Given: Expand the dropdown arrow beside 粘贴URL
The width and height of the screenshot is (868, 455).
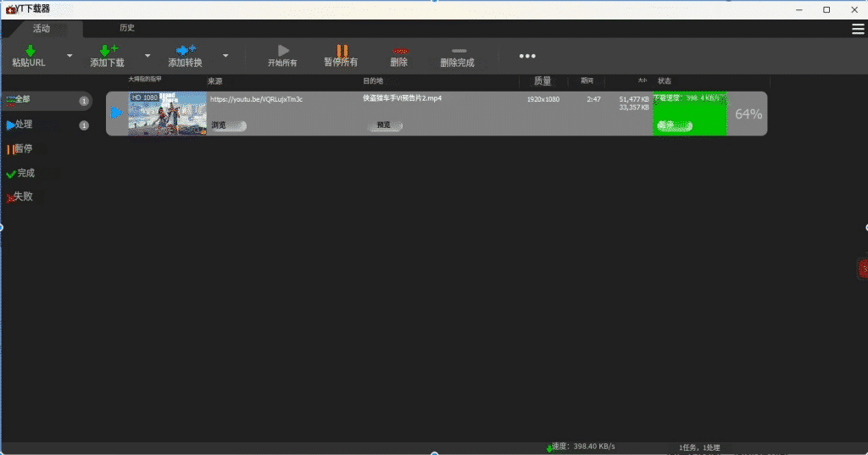Looking at the screenshot, I should (70, 56).
